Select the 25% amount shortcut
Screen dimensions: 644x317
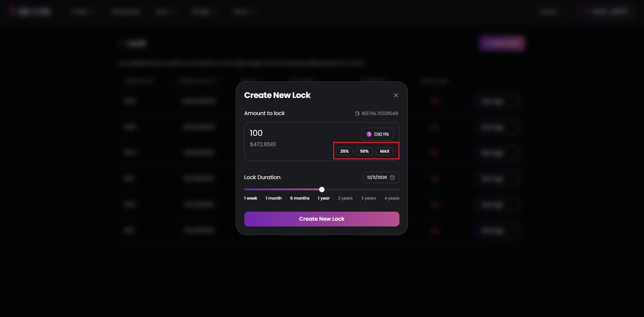tap(344, 151)
